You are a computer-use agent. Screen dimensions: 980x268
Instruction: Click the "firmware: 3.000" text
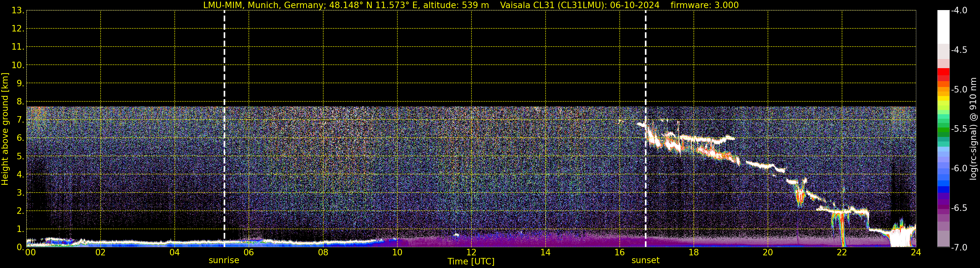point(705,5)
